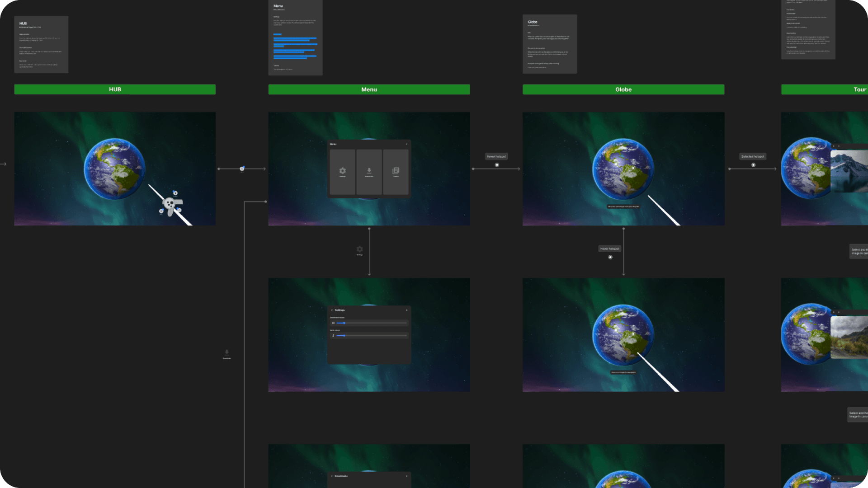The width and height of the screenshot is (868, 488).
Task: Select the green HUB section header
Action: point(115,89)
